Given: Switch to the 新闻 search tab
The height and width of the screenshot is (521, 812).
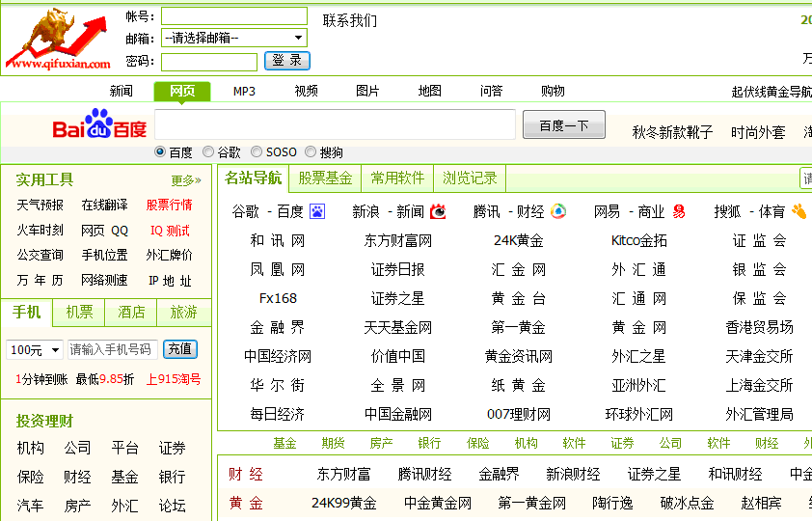Looking at the screenshot, I should [x=122, y=91].
